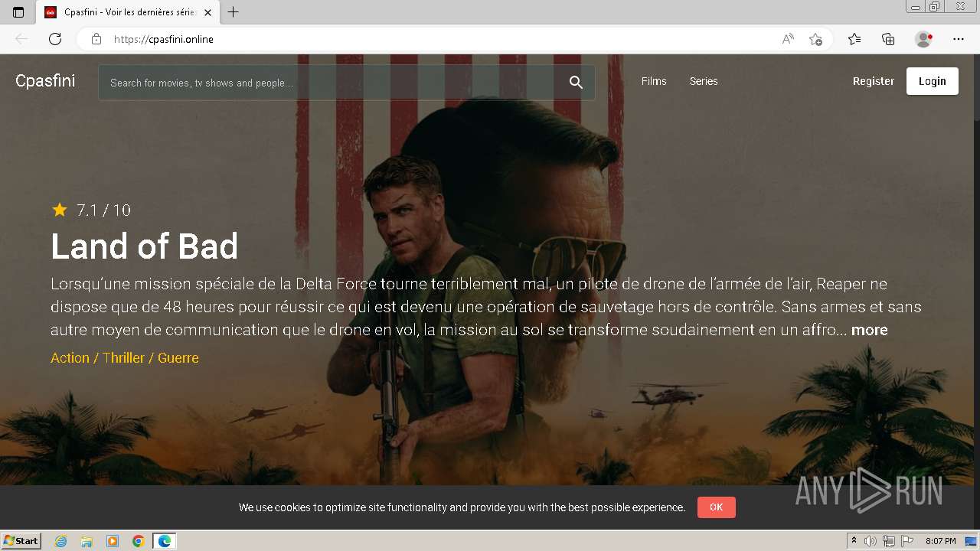Open the tab actions menu icon
The image size is (980, 551).
[18, 12]
